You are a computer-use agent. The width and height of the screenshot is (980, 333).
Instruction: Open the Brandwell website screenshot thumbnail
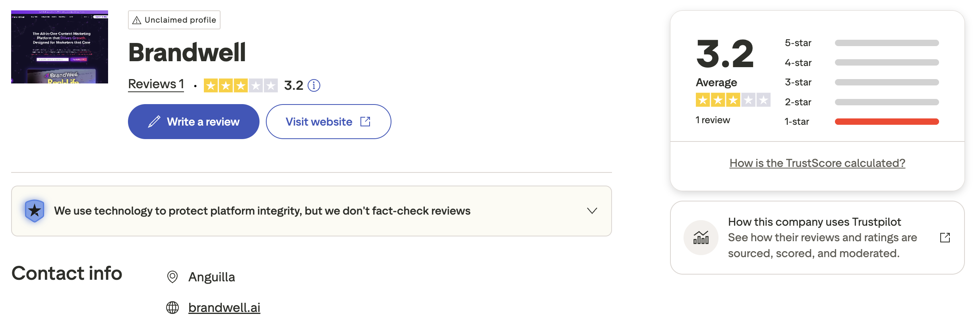coord(60,47)
